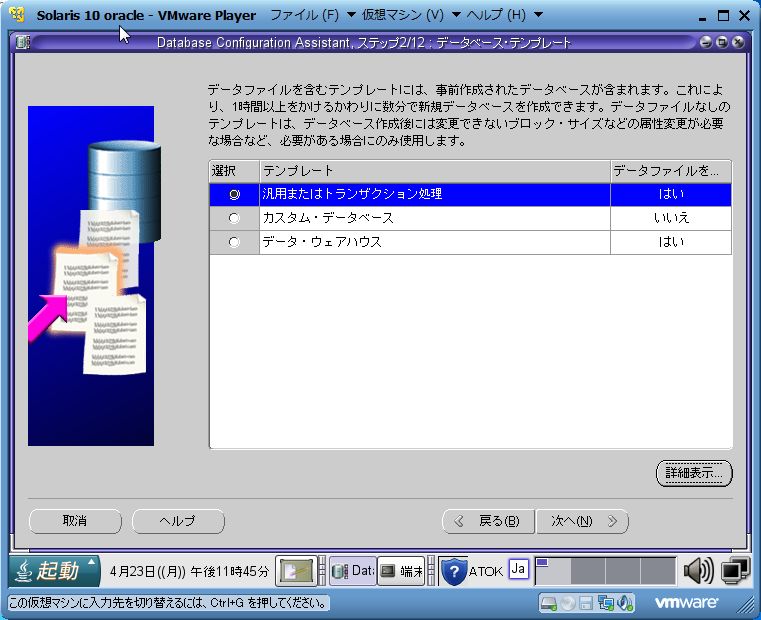
Task: Click the VMware hard disk status icon
Action: click(x=549, y=603)
